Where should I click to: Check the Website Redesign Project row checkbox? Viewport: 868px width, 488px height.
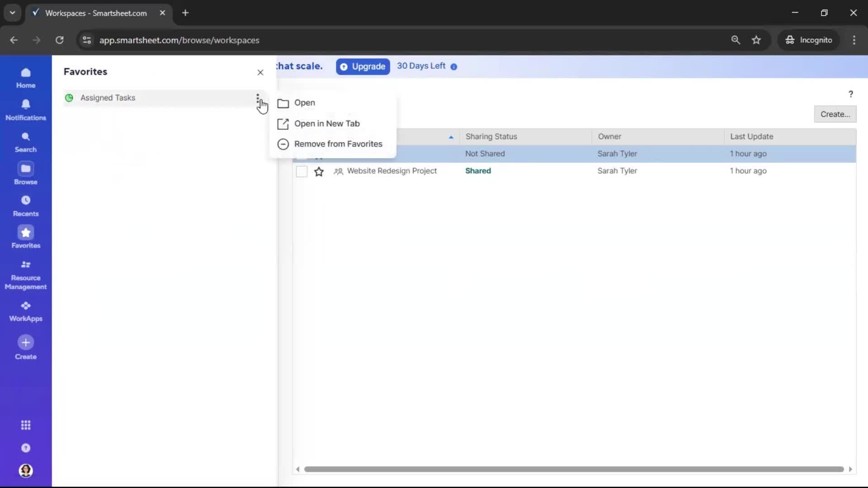tap(302, 172)
